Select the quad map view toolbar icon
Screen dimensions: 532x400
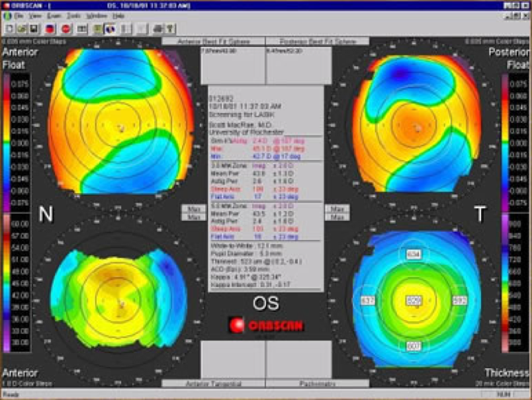pos(110,29)
